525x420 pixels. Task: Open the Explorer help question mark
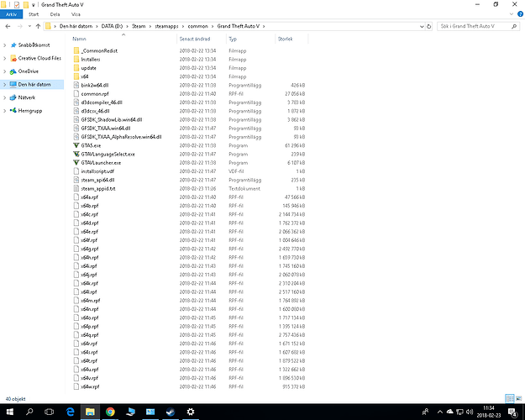[x=520, y=14]
